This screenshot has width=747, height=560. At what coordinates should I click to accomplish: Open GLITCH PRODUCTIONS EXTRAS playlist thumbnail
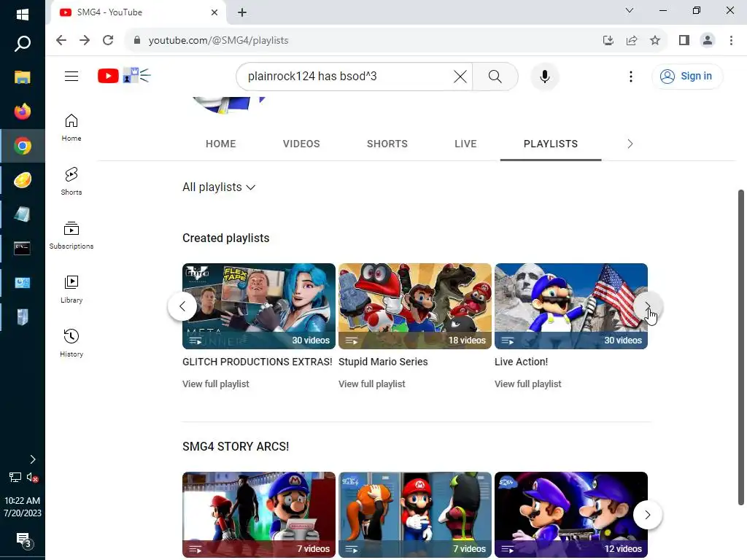[259, 306]
